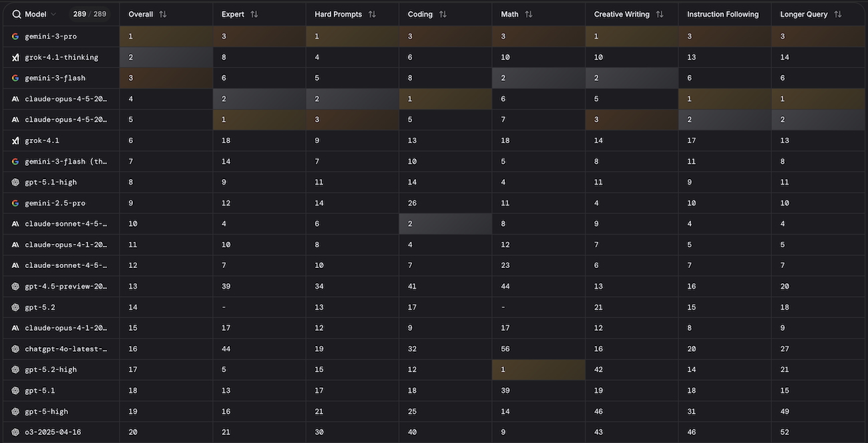This screenshot has width=868, height=443.
Task: Click Google logo next to gemini-3-pro
Action: [x=15, y=37]
